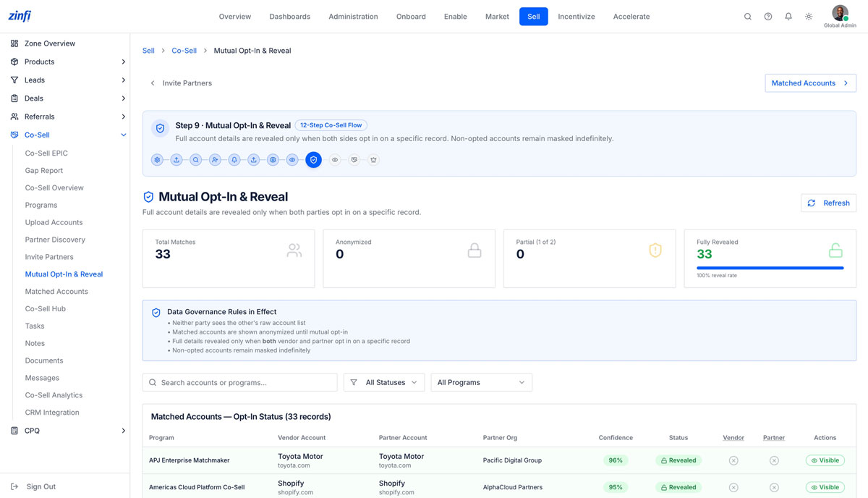Select the crown step icon in the flow

pyautogui.click(x=373, y=160)
